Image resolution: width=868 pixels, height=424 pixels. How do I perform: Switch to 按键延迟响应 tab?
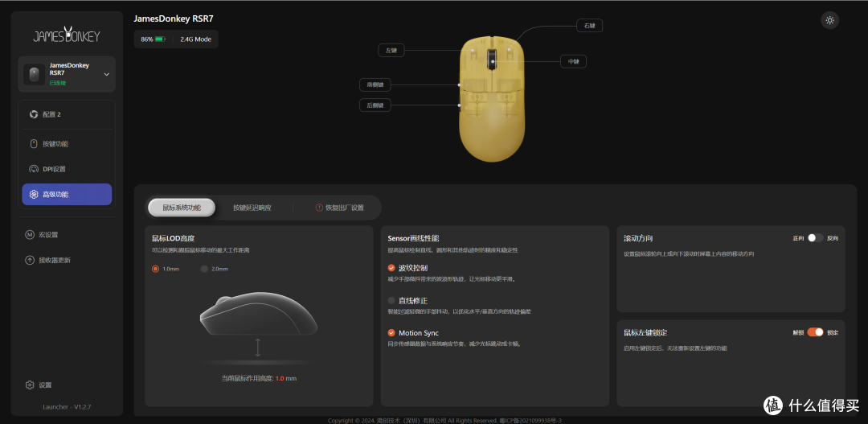[252, 208]
